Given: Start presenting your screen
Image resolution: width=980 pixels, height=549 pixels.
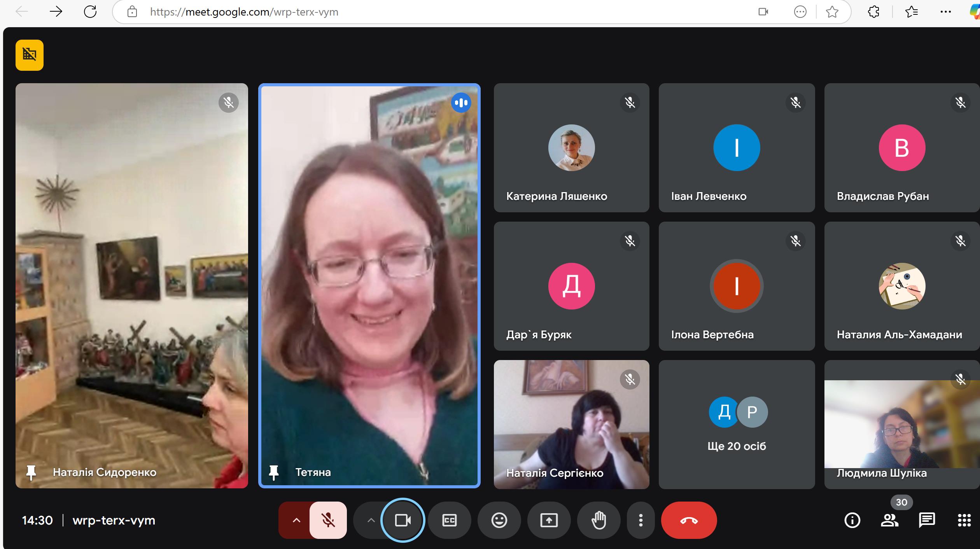Looking at the screenshot, I should click(549, 520).
